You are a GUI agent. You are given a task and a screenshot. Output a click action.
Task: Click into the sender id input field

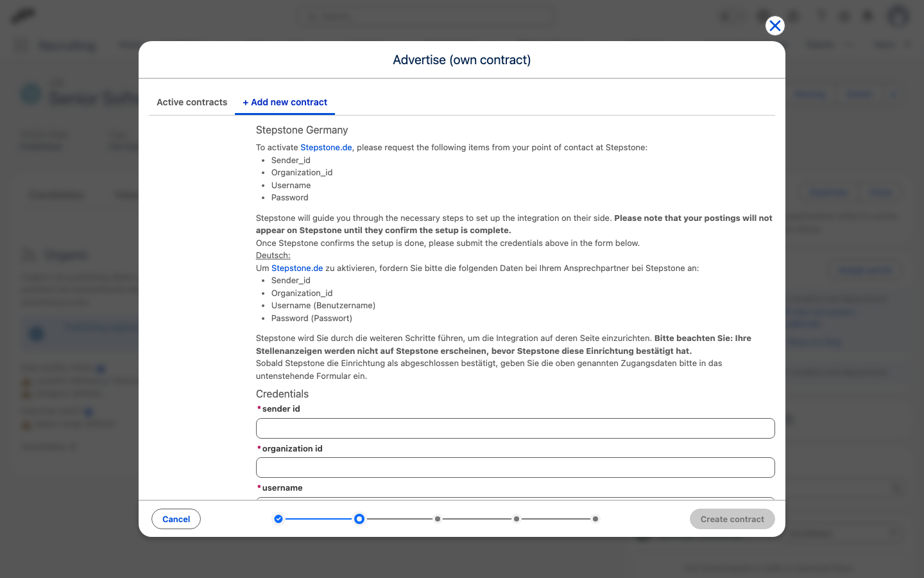click(x=515, y=428)
